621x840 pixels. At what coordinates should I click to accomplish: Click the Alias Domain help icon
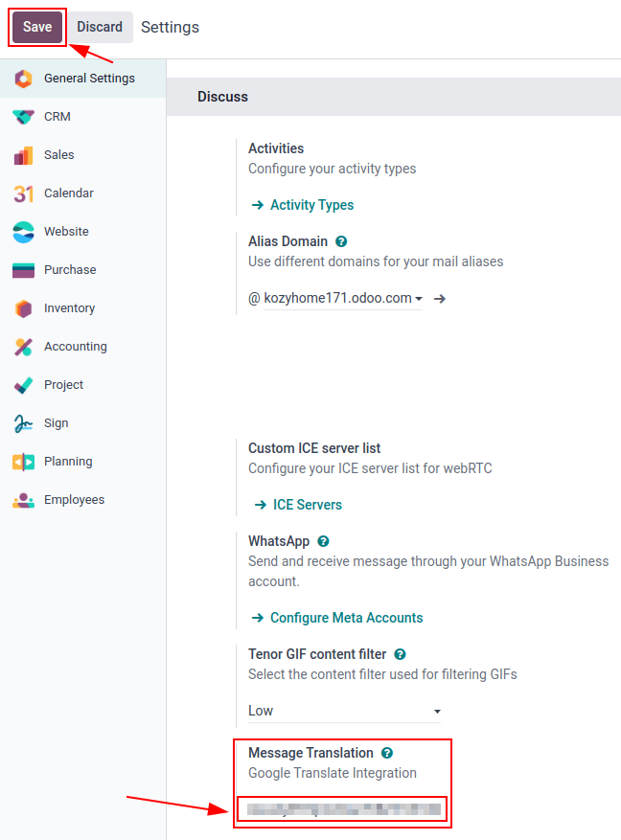341,240
